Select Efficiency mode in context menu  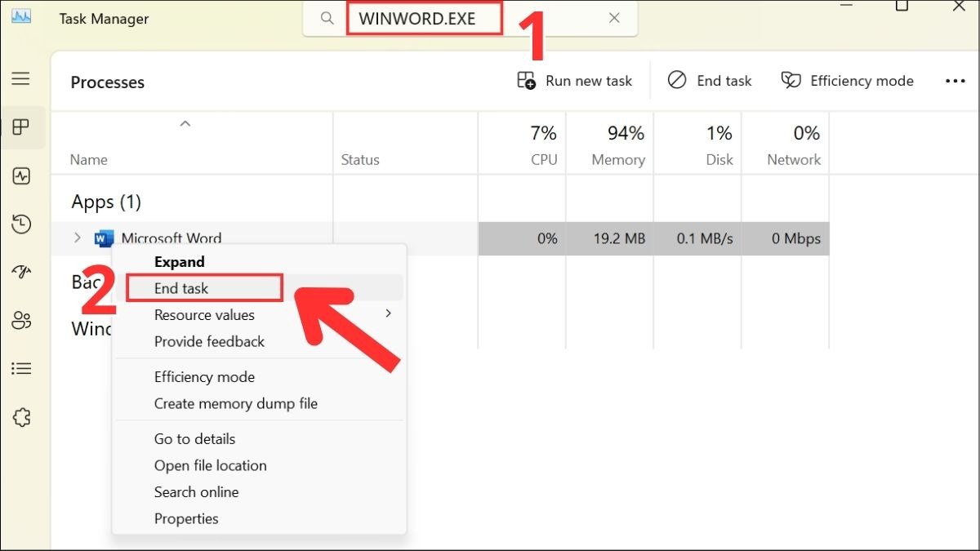tap(260, 377)
